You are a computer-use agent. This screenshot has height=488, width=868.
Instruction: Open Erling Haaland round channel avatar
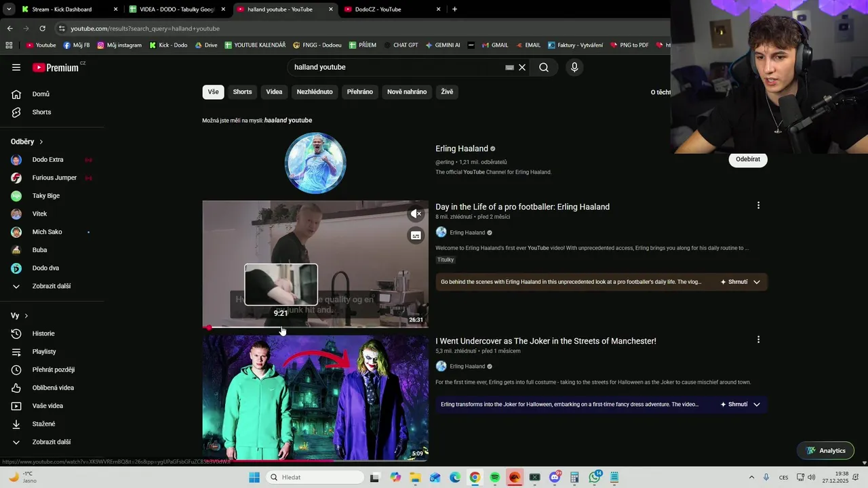click(x=315, y=163)
